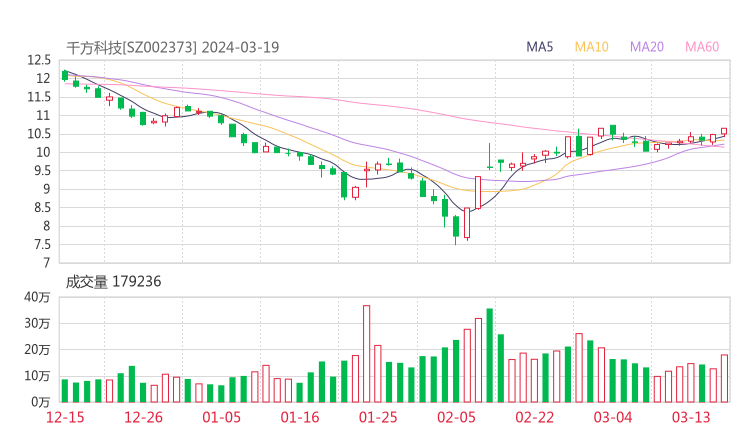Screen dimensions: 740x440
Task: Click the 40万 volume axis label
Action: click(37, 297)
